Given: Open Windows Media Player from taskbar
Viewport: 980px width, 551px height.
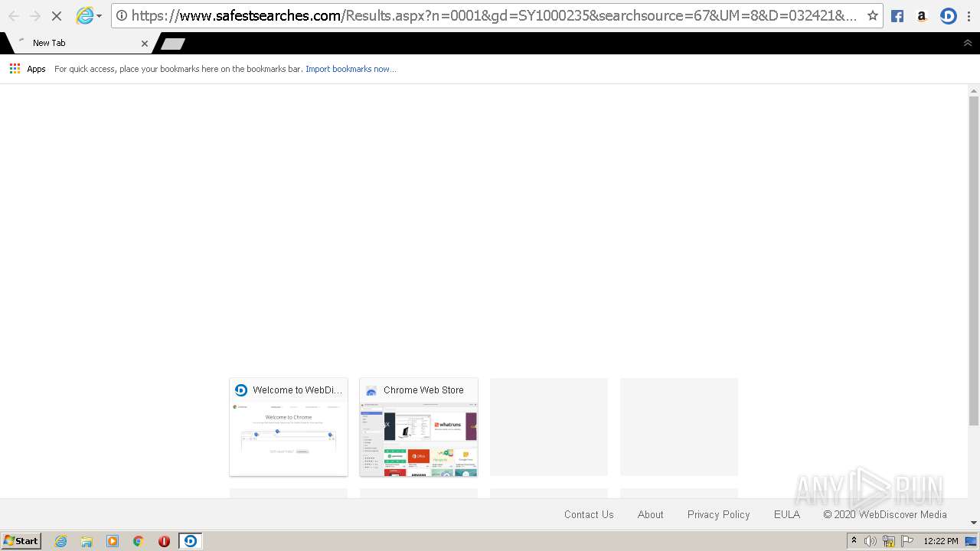Looking at the screenshot, I should (113, 541).
